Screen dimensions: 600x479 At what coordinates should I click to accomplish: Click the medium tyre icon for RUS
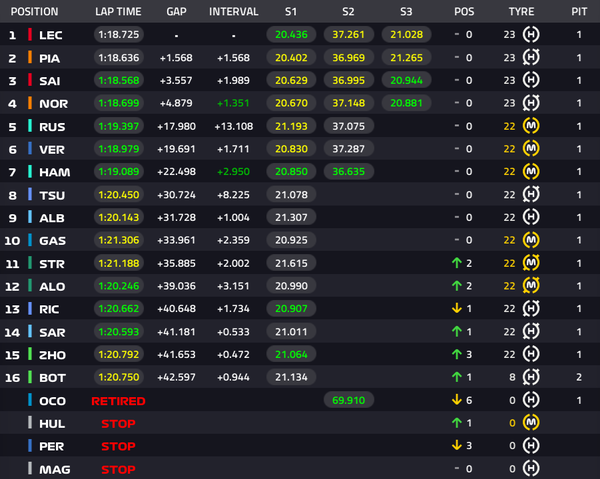point(531,126)
